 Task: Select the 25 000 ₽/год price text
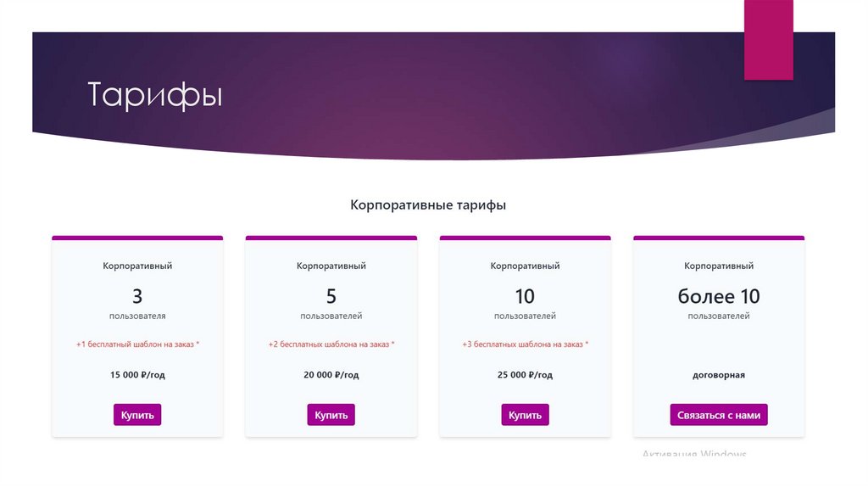point(525,375)
